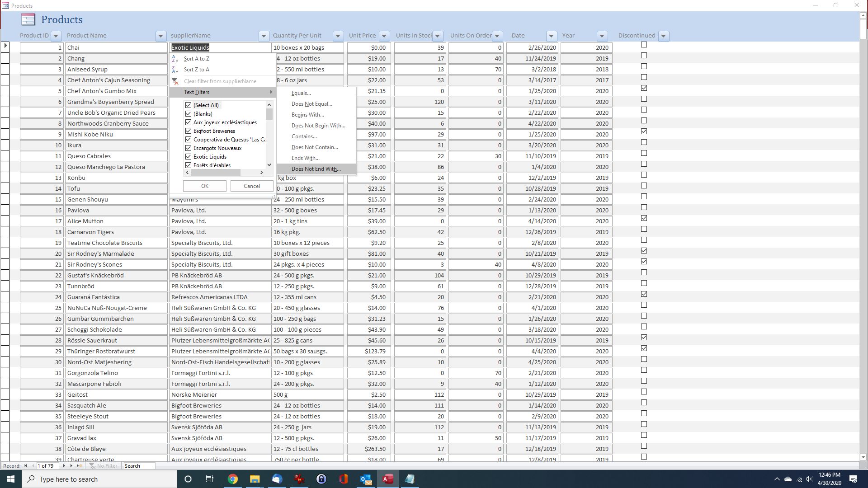Expand the Discontinued column dropdown
Viewport: 868px width, 488px height.
(x=663, y=36)
